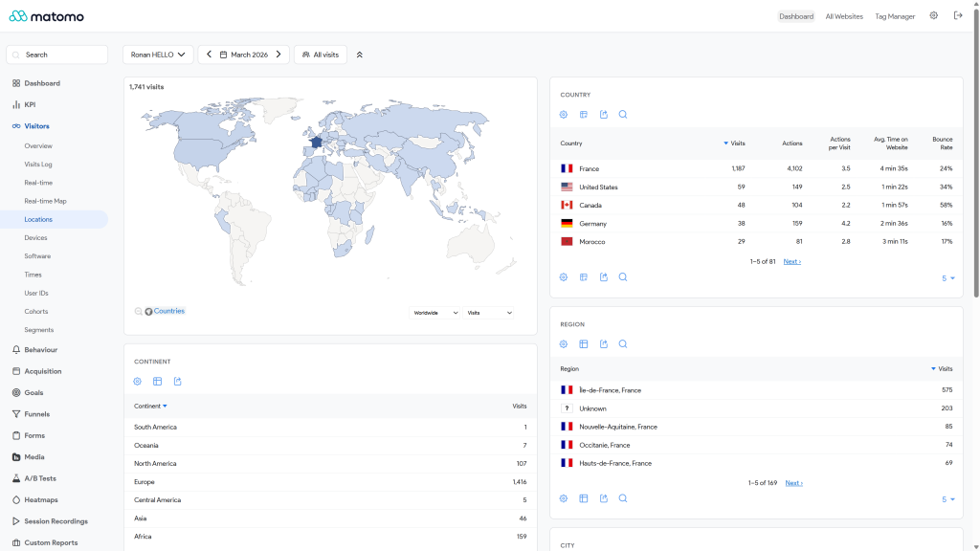Viewport: 980px width, 551px height.
Task: Open the settings gear in top navigation
Action: click(x=933, y=15)
